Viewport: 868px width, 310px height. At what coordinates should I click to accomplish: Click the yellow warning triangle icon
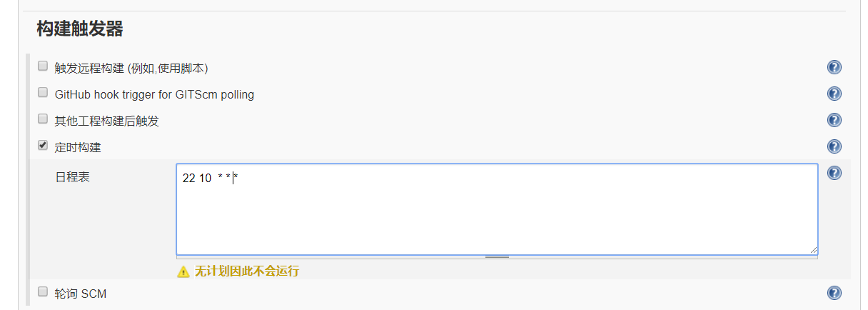tap(183, 271)
